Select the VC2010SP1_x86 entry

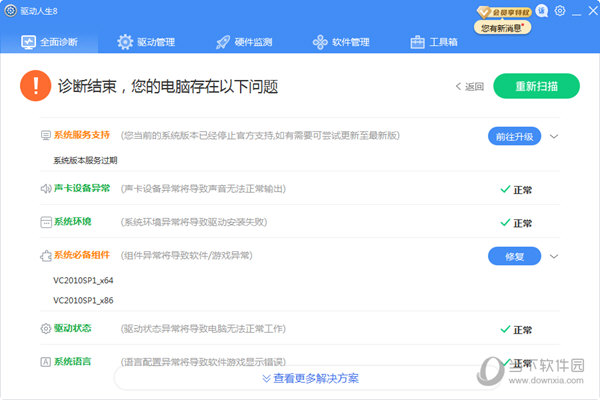(x=83, y=300)
